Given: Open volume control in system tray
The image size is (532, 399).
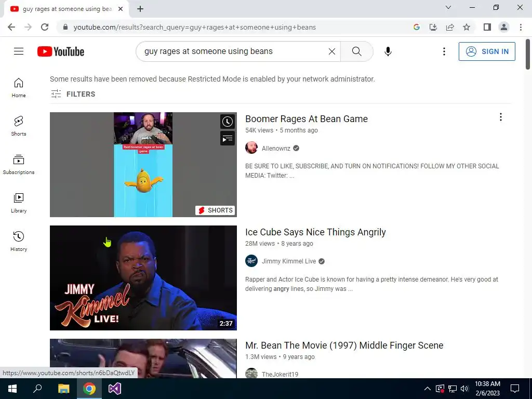Looking at the screenshot, I should pos(464,389).
